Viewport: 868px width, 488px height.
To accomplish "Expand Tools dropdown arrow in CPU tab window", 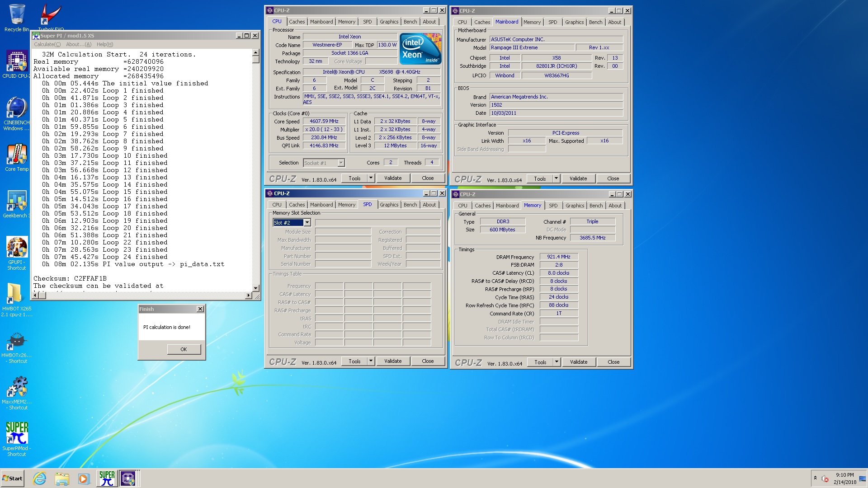I will coord(371,178).
